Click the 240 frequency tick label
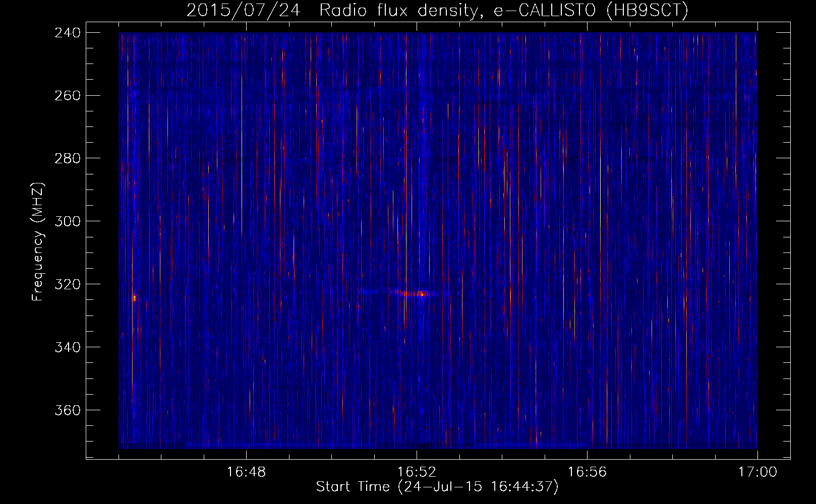 (x=68, y=33)
